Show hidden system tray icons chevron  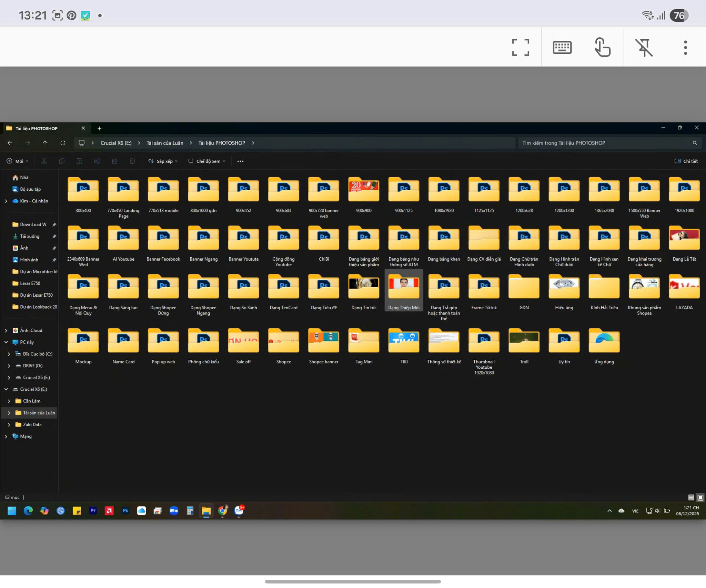(x=609, y=511)
